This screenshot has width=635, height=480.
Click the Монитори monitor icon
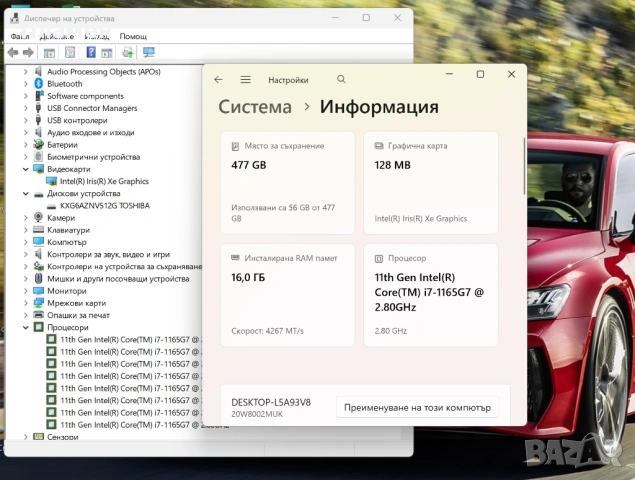pos(38,290)
